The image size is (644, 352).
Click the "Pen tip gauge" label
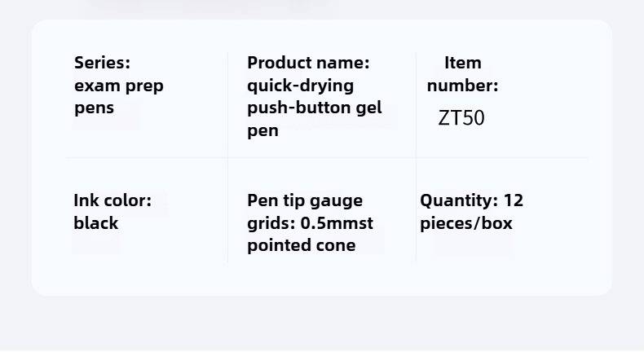[x=305, y=200]
